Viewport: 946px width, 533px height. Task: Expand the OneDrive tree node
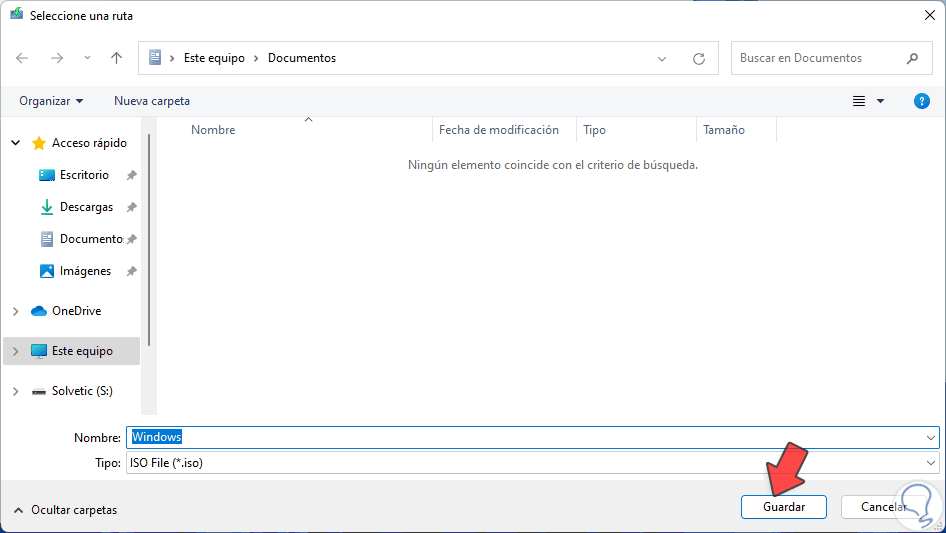[x=16, y=311]
